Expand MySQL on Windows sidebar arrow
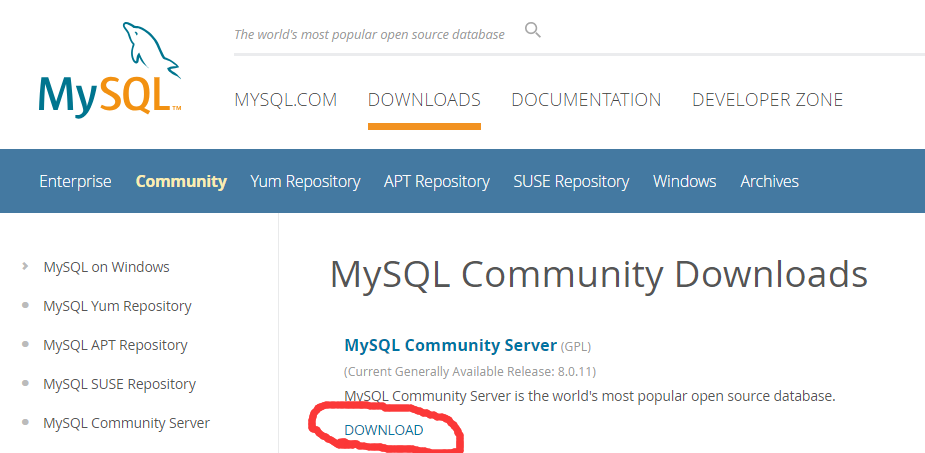The width and height of the screenshot is (925, 453). (x=25, y=267)
